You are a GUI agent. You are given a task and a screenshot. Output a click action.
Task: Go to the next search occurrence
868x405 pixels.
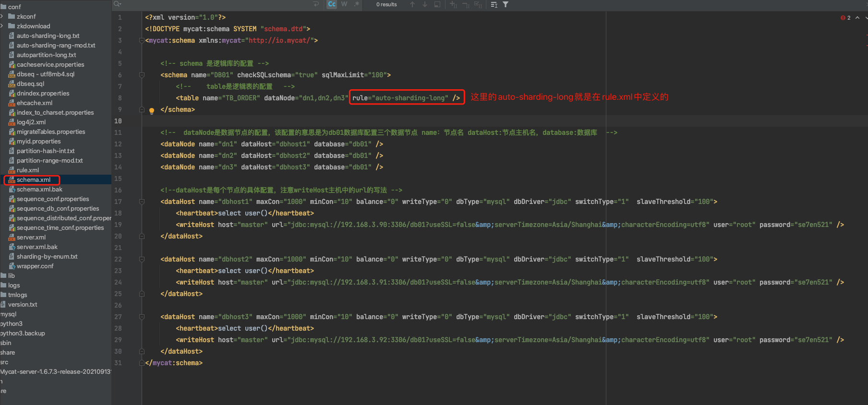click(425, 4)
